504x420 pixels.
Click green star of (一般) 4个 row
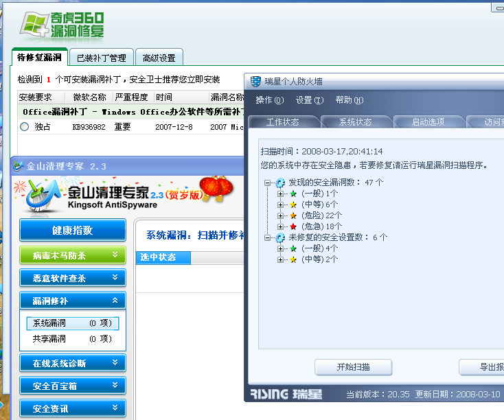point(293,248)
